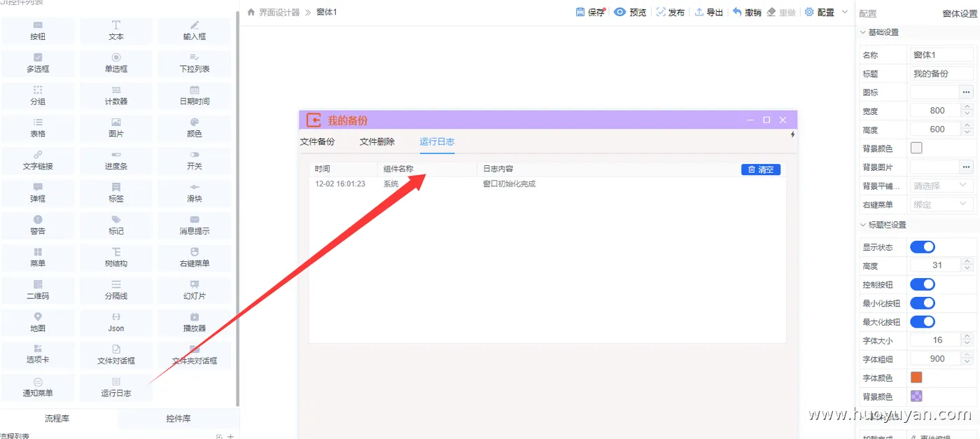This screenshot has height=439, width=980.
Task: Click the 标题 input field
Action: (941, 74)
